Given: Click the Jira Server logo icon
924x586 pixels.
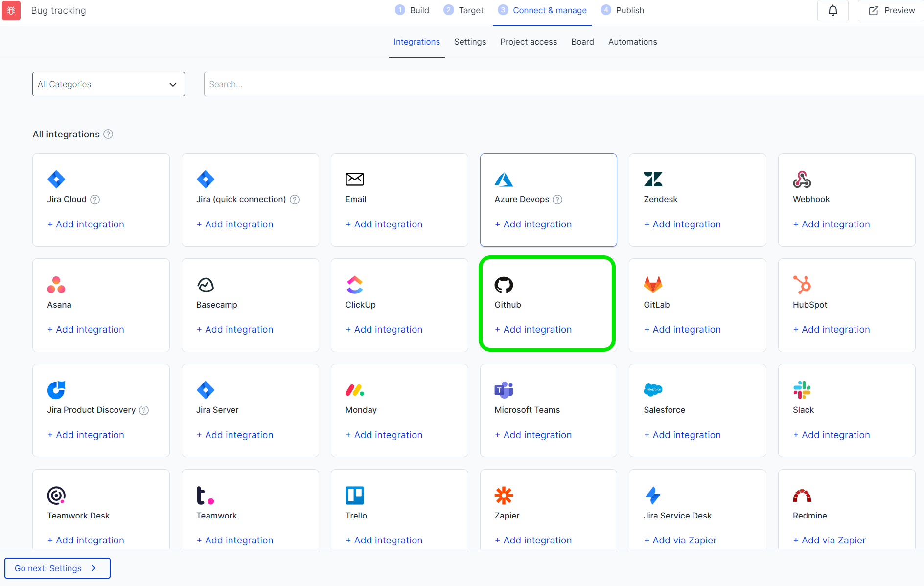Looking at the screenshot, I should (x=206, y=390).
